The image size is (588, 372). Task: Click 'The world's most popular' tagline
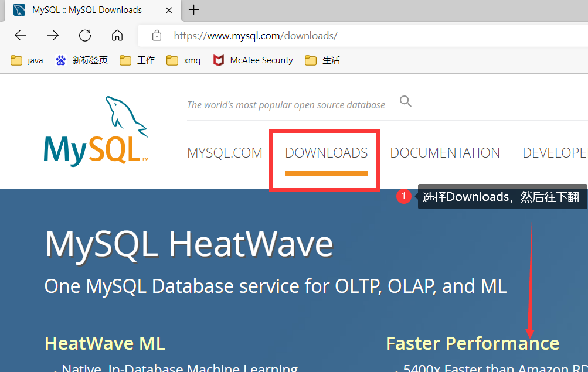[286, 105]
